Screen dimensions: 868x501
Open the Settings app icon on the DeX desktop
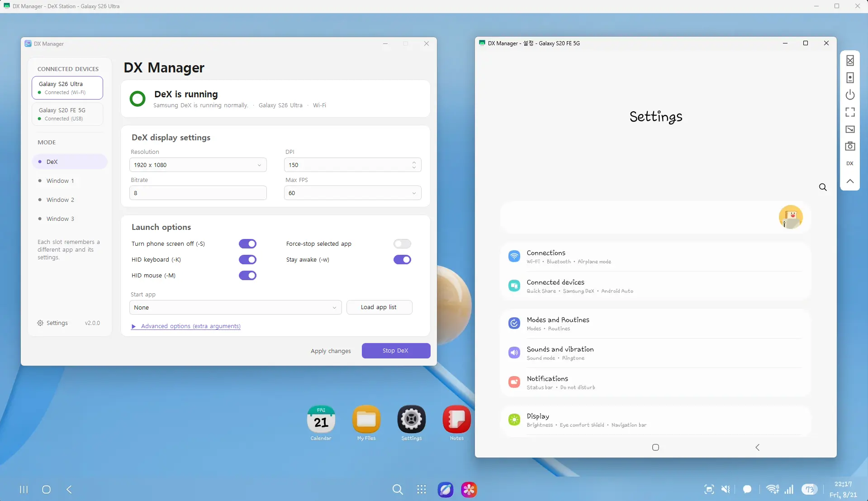pyautogui.click(x=411, y=423)
